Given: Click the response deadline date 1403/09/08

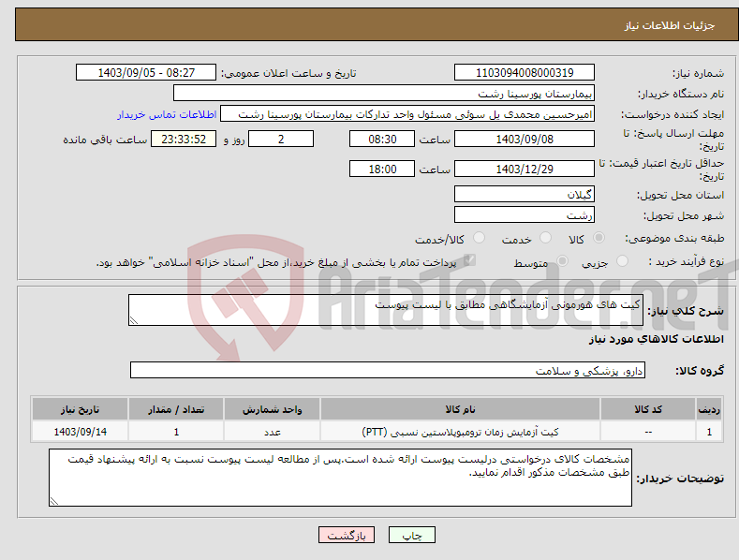Looking at the screenshot, I should 525,139.
